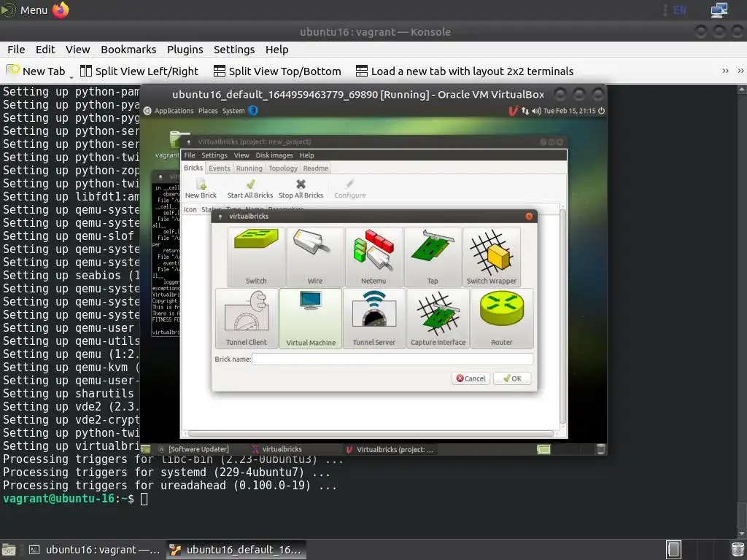Click the Brick name input field
The width and height of the screenshot is (747, 560).
tap(392, 359)
